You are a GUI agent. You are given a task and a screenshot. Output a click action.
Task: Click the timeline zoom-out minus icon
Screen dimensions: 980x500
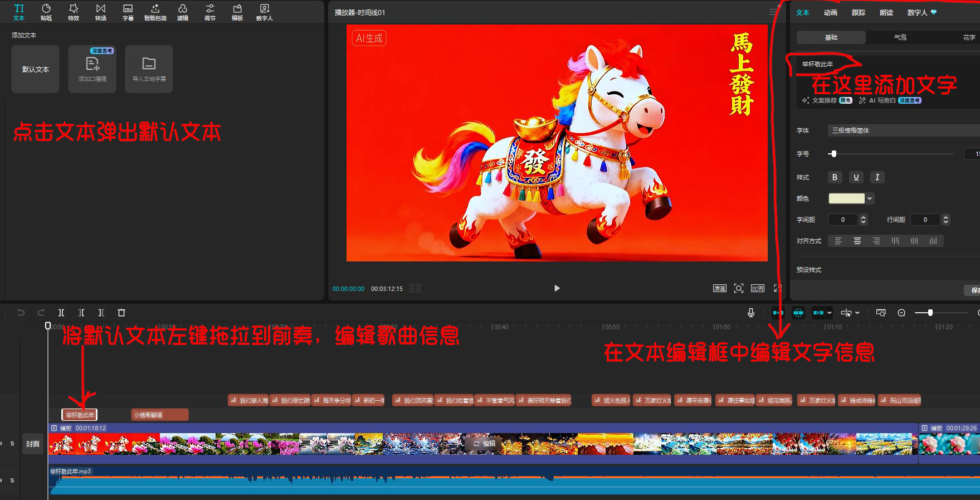(901, 313)
